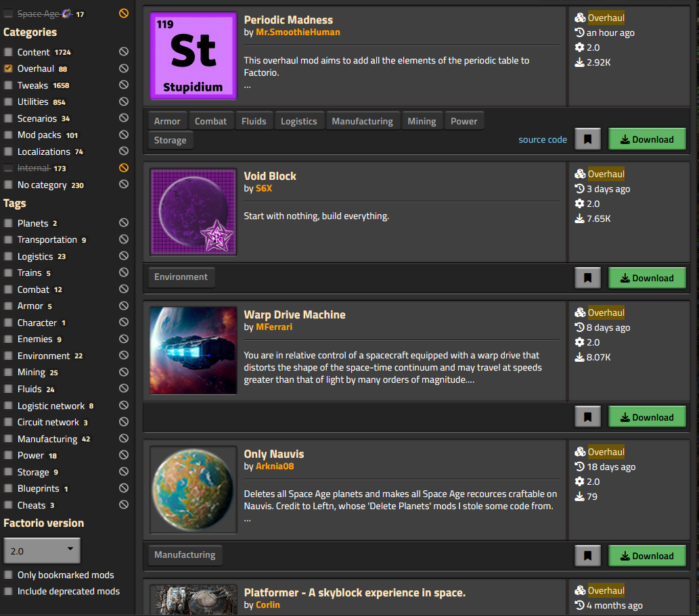Click exclude icon next to Overhaul category
This screenshot has width=699, height=616.
[x=123, y=68]
